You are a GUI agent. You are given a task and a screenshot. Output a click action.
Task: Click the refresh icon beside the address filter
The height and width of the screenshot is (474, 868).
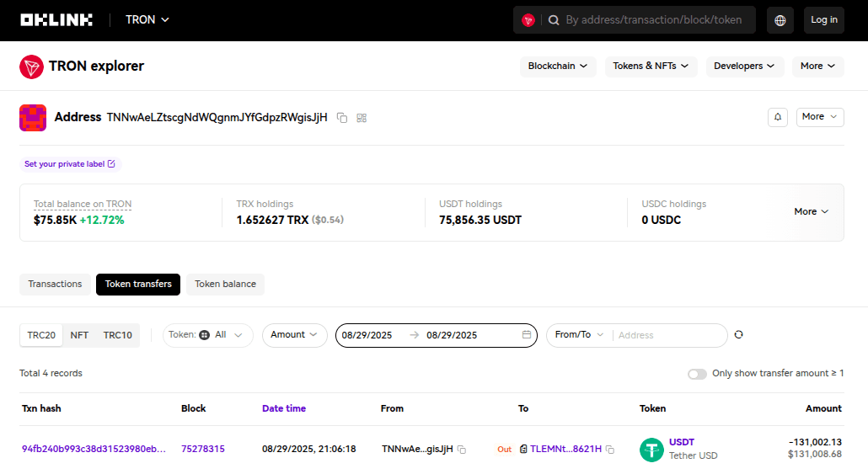738,335
